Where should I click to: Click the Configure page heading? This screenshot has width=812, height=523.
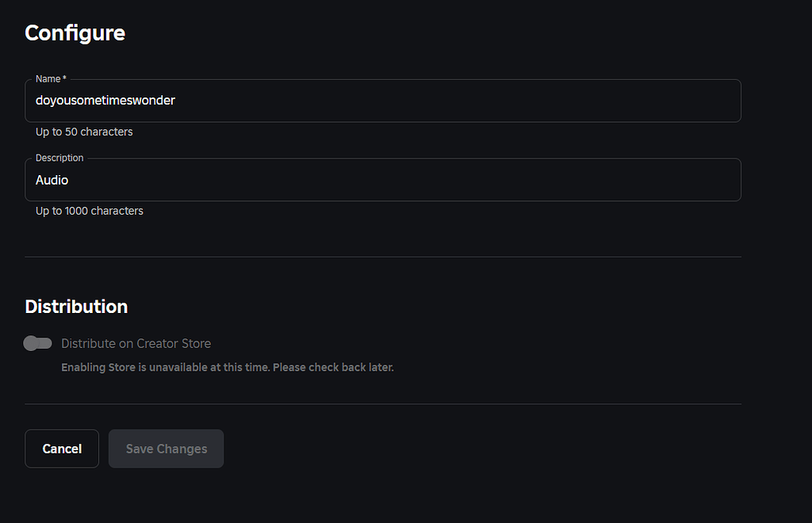click(75, 33)
